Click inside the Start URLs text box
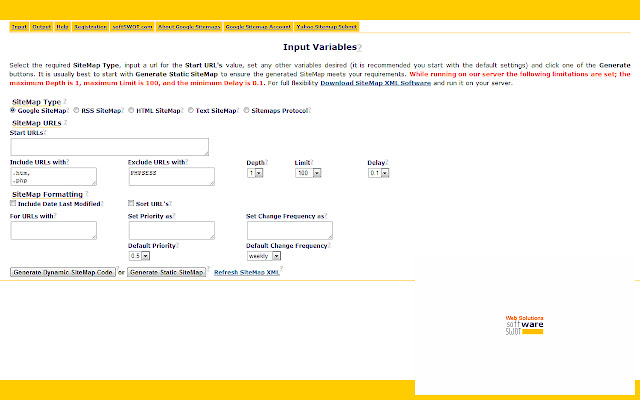This screenshot has width=640, height=400. pos(109,147)
